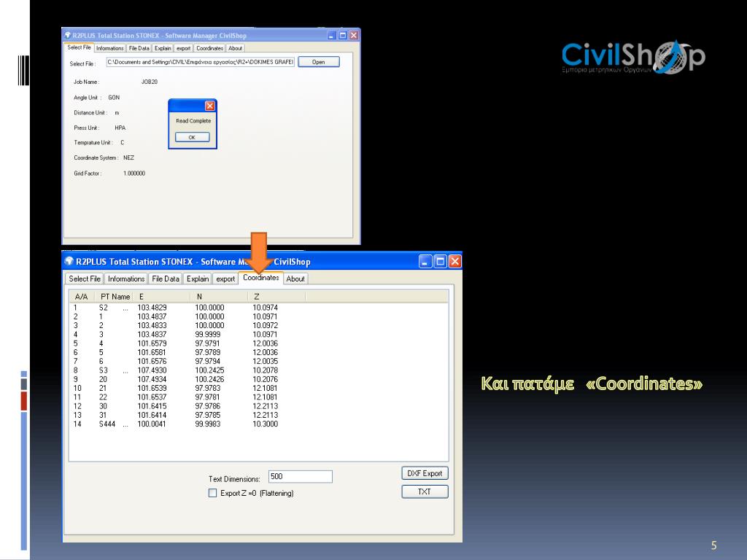This screenshot has width=747, height=560.
Task: Click the Text Dimensions input field
Action: [300, 476]
